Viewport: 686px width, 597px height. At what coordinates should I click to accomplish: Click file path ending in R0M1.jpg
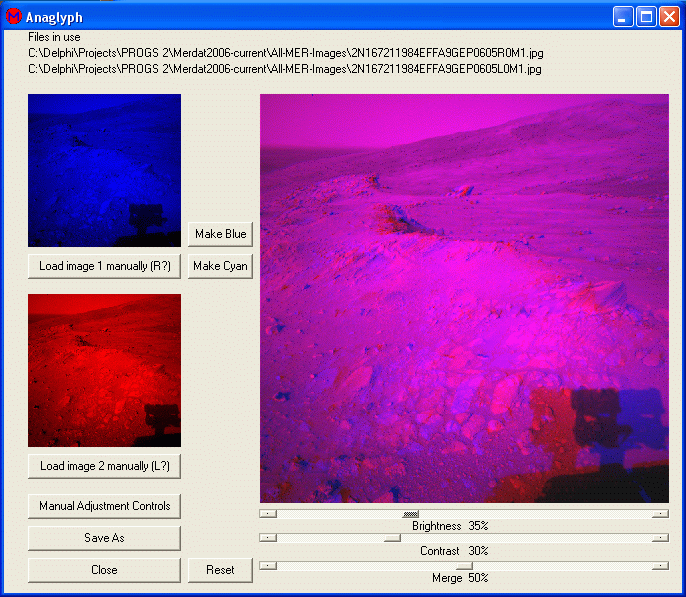coord(286,53)
